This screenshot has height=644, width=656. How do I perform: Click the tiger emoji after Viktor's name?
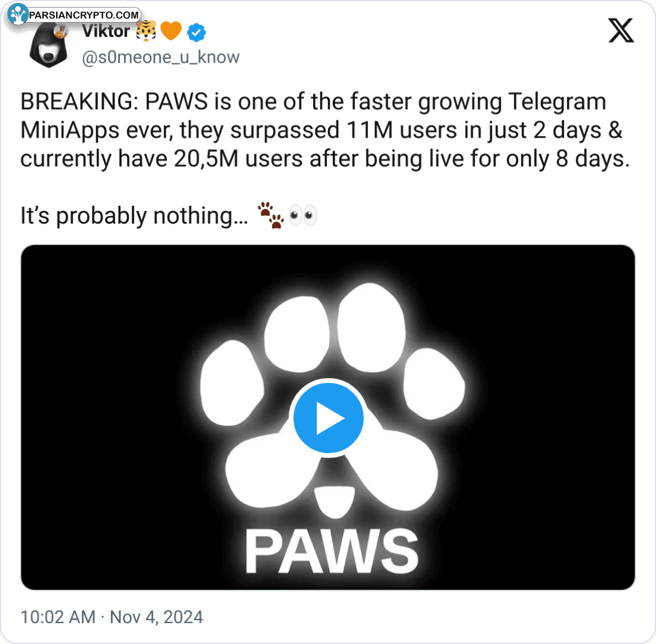pyautogui.click(x=147, y=31)
